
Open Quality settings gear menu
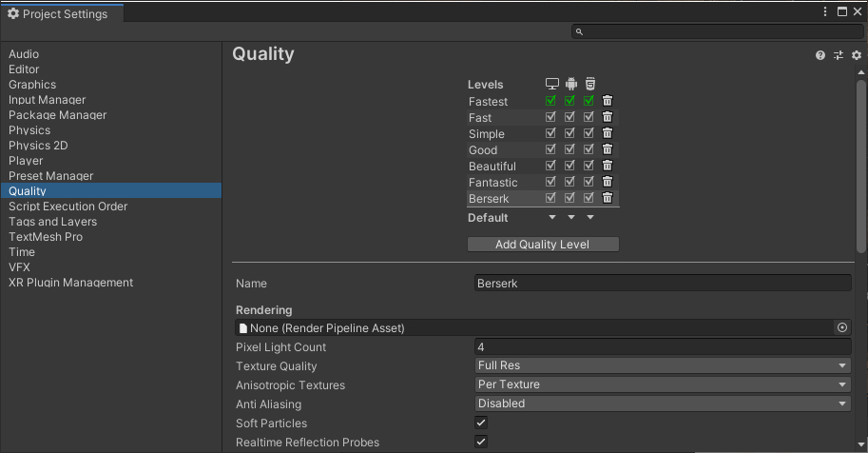tap(856, 56)
